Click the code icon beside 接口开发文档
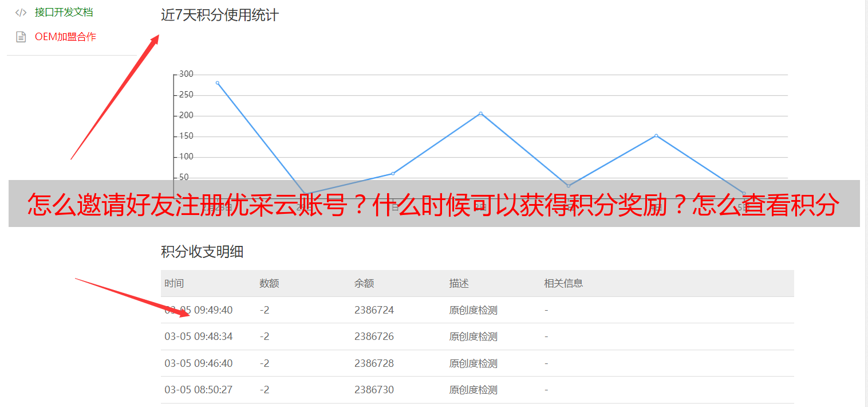 21,12
